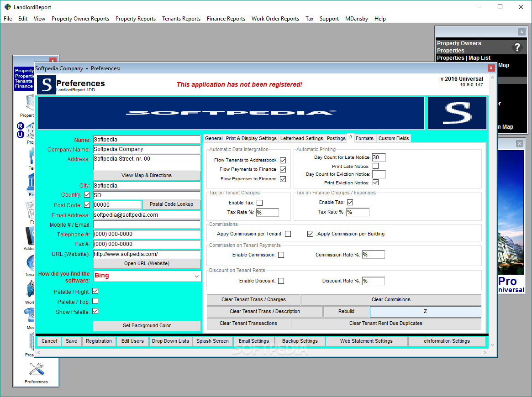Close the left palette window
The height and width of the screenshot is (397, 532).
(x=53, y=60)
